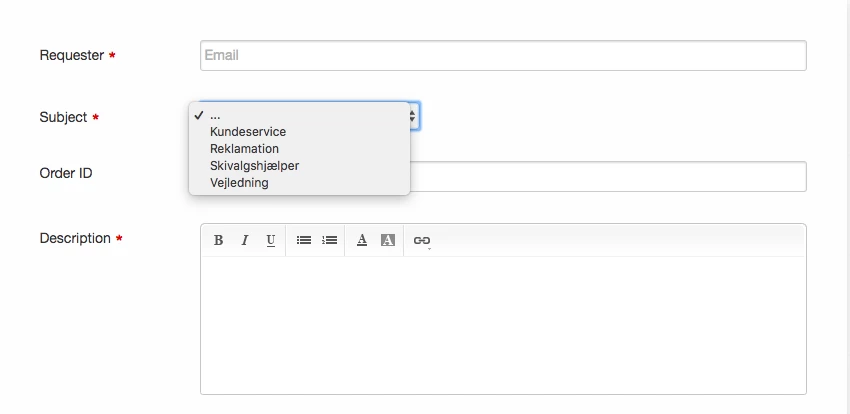Click the Requester field label
Screen dimensions: 850x414
pyautogui.click(x=72, y=55)
